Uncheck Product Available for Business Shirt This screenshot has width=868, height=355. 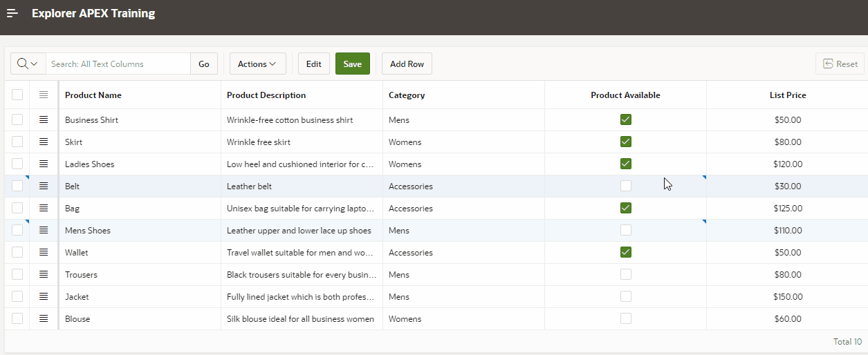pos(626,119)
